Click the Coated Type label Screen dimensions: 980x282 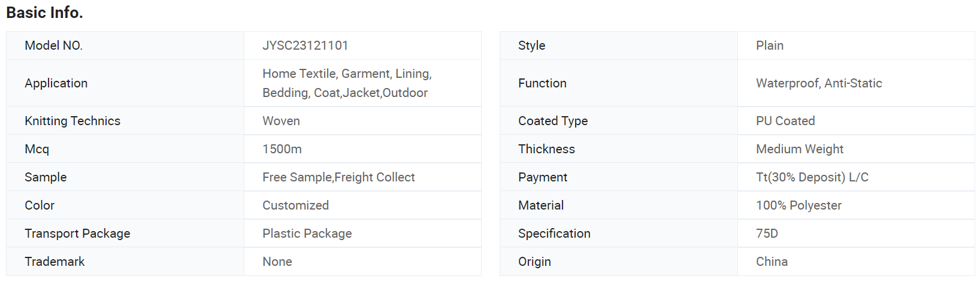click(553, 121)
